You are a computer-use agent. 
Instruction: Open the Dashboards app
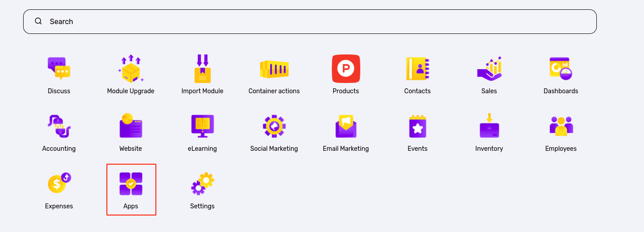(x=561, y=69)
